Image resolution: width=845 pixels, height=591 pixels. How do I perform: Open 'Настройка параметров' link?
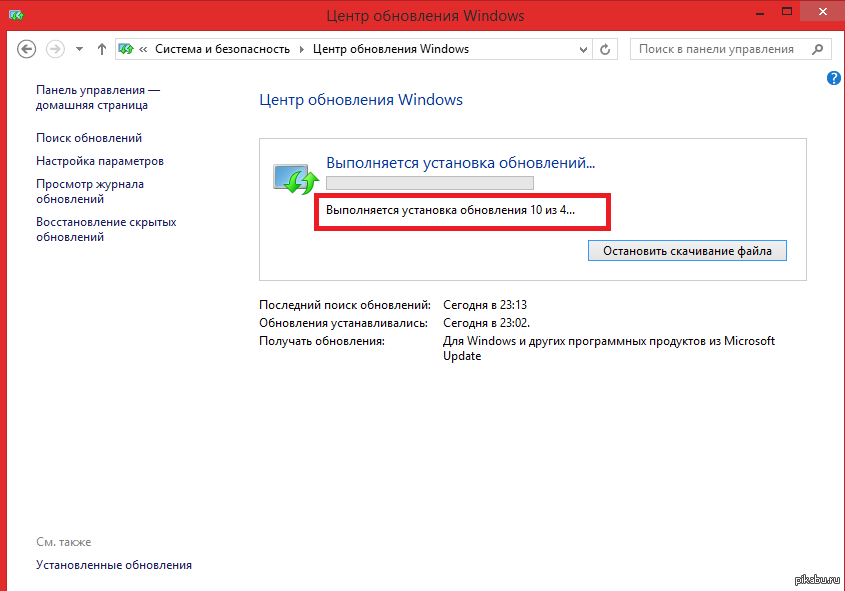[x=100, y=161]
